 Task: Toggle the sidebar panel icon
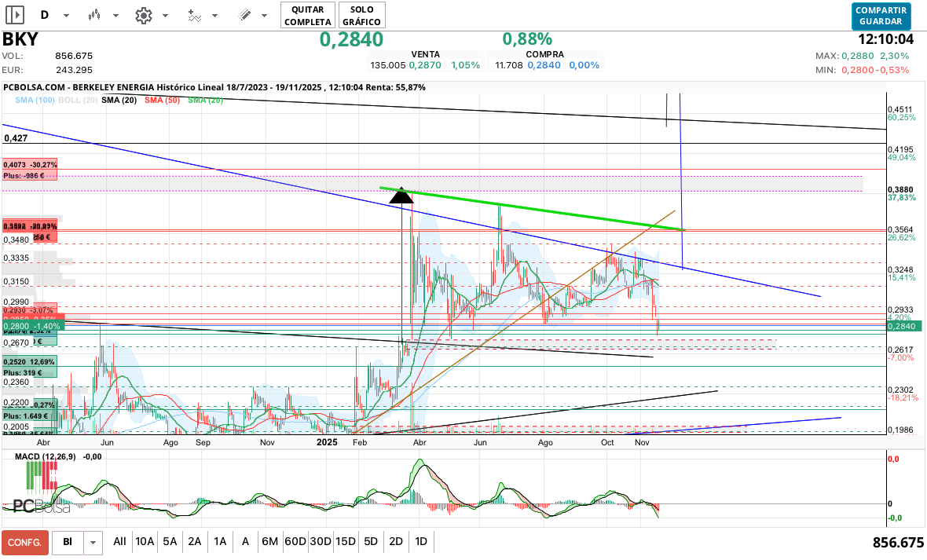coord(14,15)
